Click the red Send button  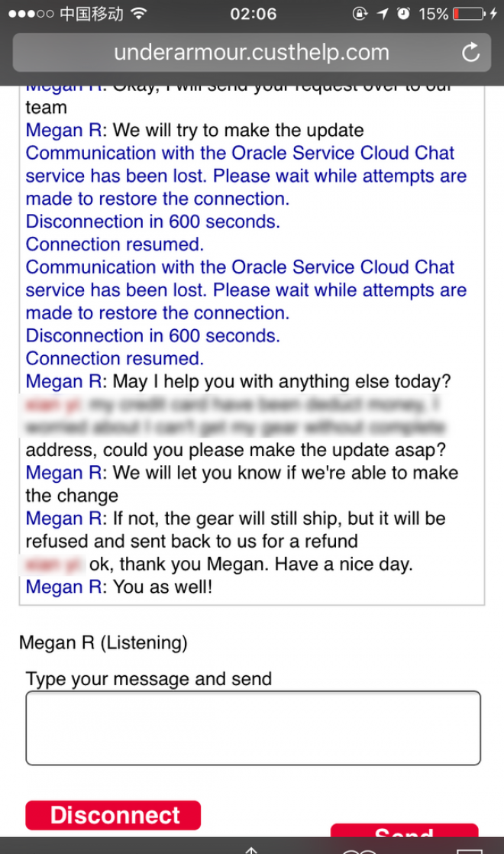point(405,830)
